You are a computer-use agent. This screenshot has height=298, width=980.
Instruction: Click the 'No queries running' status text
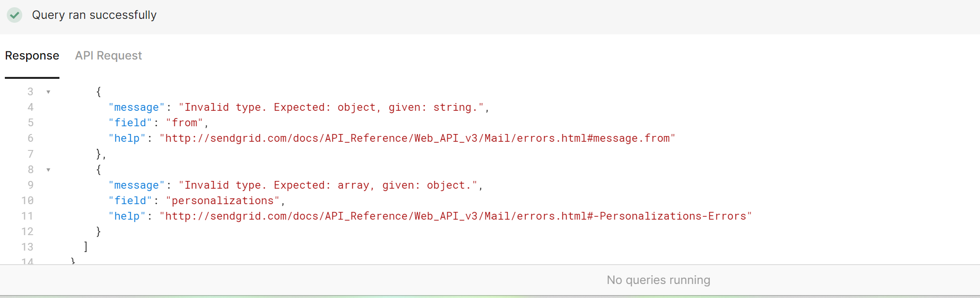tap(658, 280)
